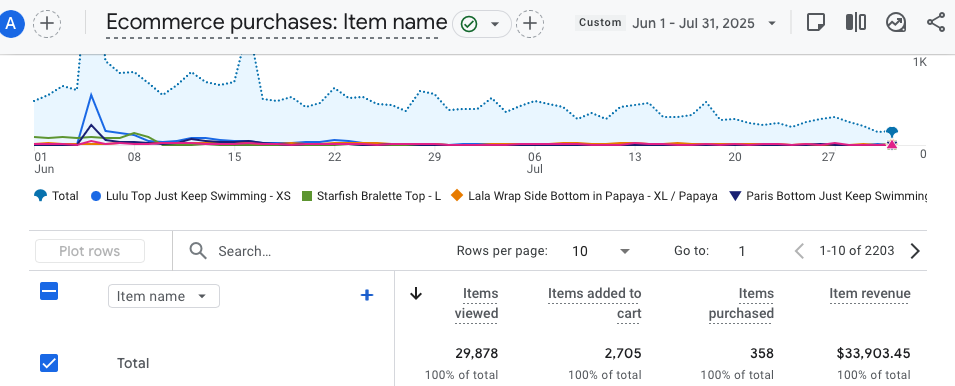Image resolution: width=955 pixels, height=386 pixels.
Task: Toggle the select-all rows checkbox
Action: 49,292
